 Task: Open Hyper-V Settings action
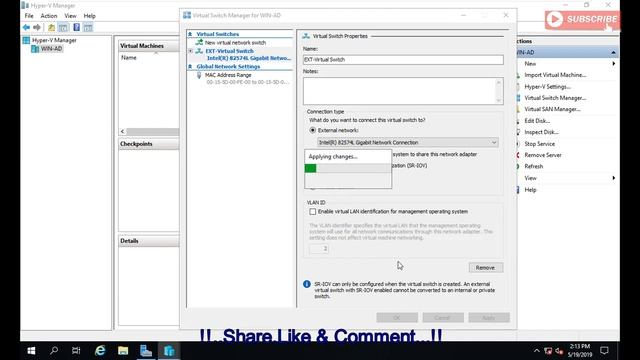tap(547, 87)
